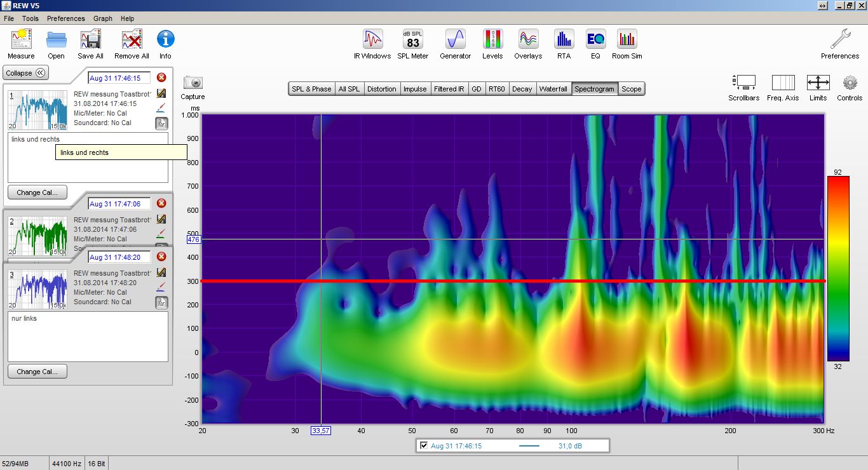Switch to the Waterfall tab
This screenshot has height=470, width=868.
[x=553, y=89]
